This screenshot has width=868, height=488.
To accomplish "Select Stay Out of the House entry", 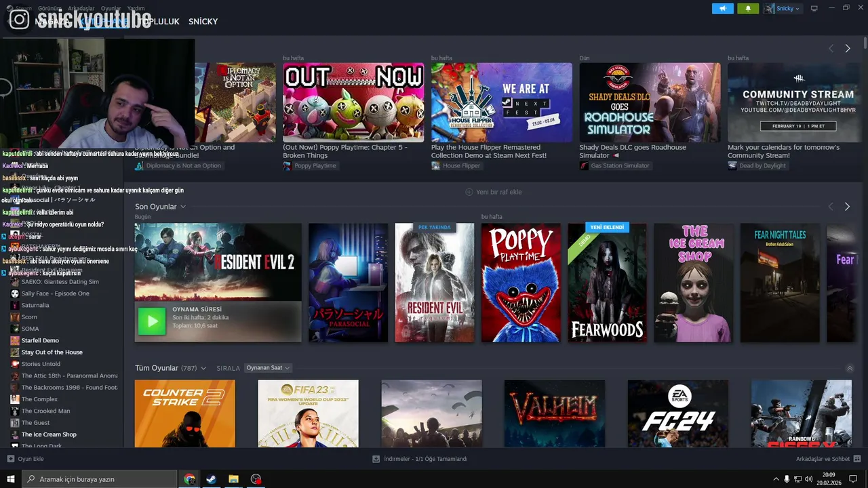I will coord(52,352).
